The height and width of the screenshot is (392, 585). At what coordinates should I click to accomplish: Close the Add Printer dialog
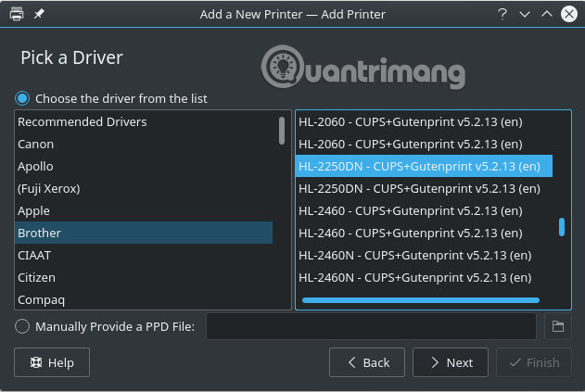click(568, 15)
